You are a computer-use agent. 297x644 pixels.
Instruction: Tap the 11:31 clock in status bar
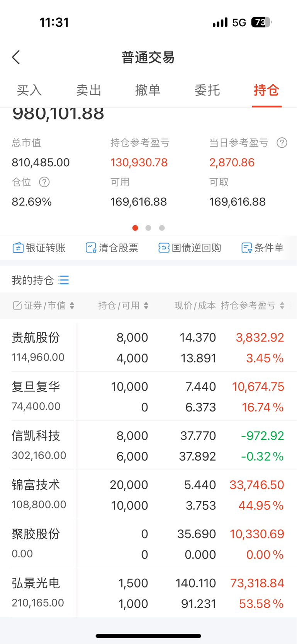coord(54,22)
